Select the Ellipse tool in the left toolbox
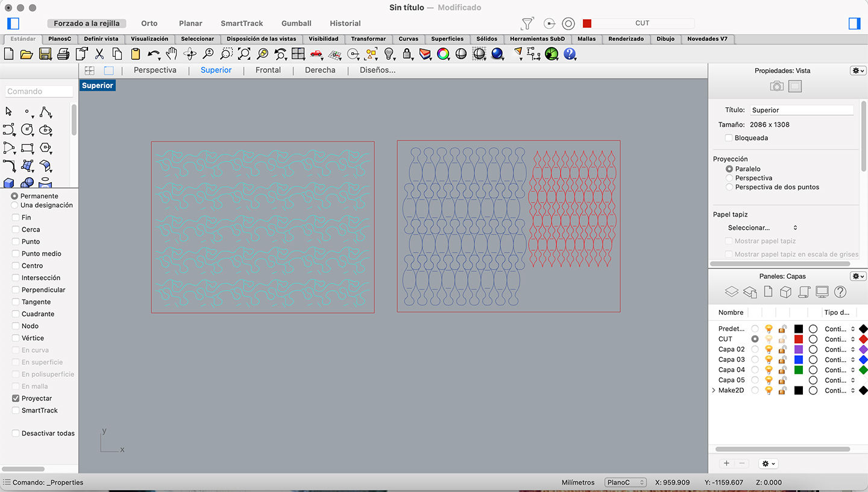The image size is (868, 492). (45, 130)
